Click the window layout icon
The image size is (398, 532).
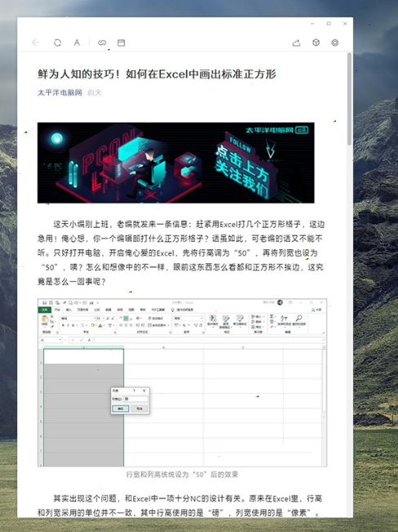tap(121, 42)
